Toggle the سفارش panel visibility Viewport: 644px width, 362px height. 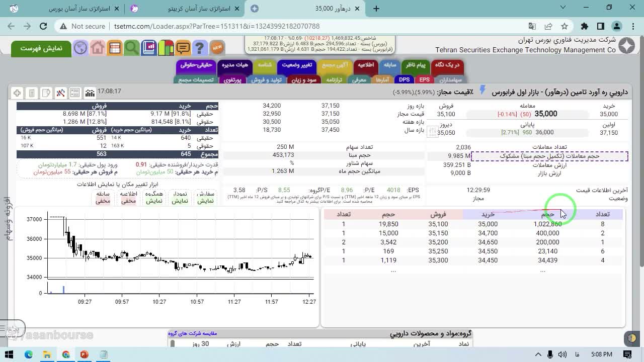click(205, 198)
